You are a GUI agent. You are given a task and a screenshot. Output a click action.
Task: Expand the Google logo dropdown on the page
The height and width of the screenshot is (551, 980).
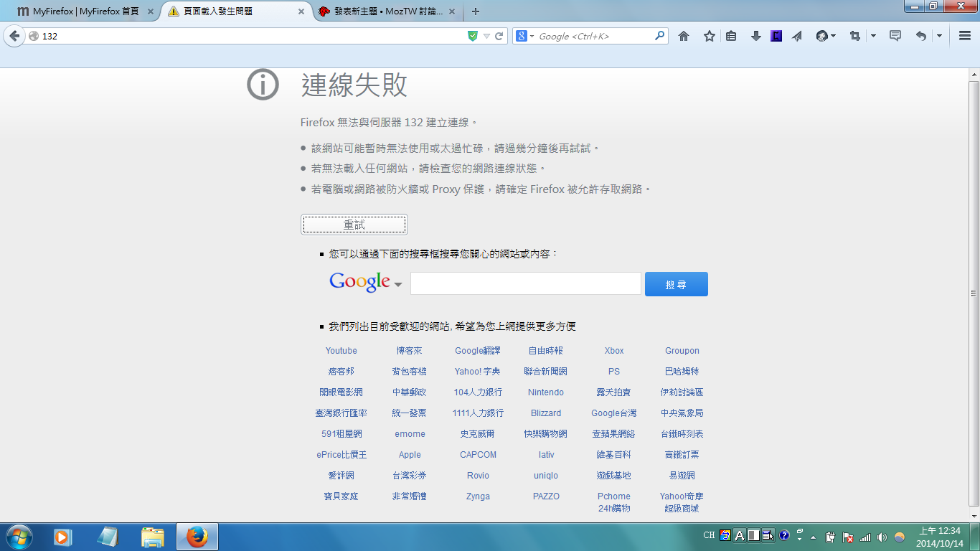(x=398, y=285)
